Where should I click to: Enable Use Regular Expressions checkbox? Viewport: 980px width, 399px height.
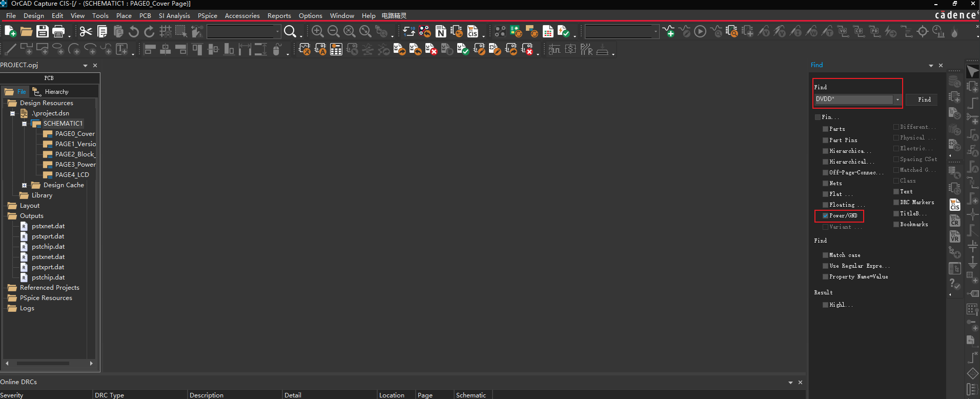click(x=825, y=266)
